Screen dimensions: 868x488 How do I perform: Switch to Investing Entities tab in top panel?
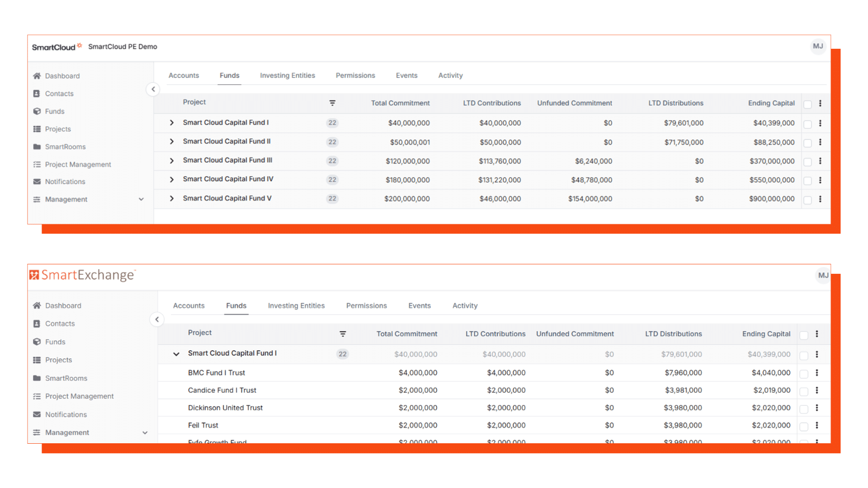[287, 75]
